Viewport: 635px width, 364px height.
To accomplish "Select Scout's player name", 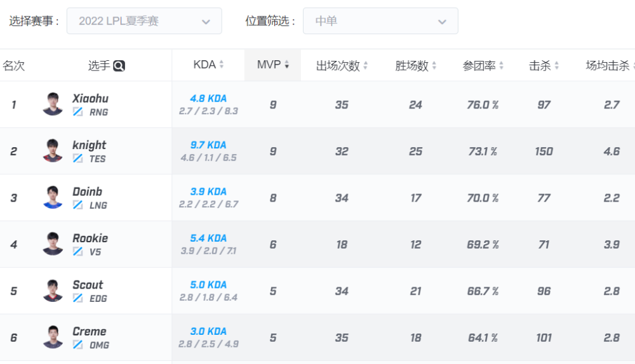I will coord(88,285).
